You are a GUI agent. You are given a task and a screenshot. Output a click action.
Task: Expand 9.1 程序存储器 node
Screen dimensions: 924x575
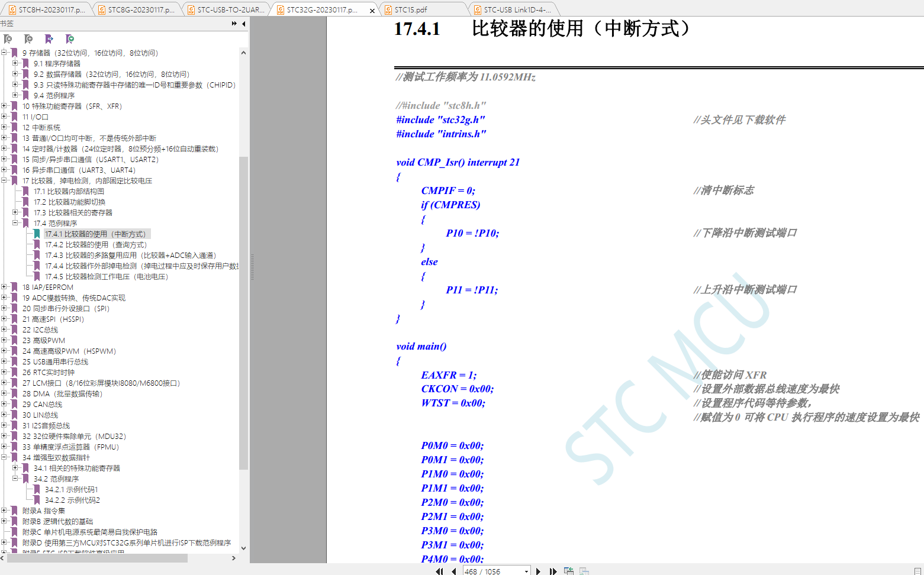tap(15, 63)
